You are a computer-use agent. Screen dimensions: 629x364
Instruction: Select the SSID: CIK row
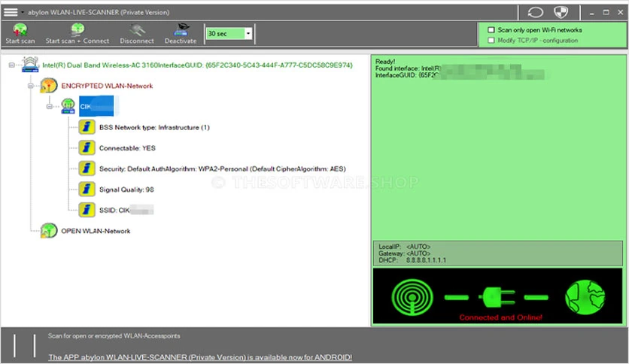pos(126,210)
